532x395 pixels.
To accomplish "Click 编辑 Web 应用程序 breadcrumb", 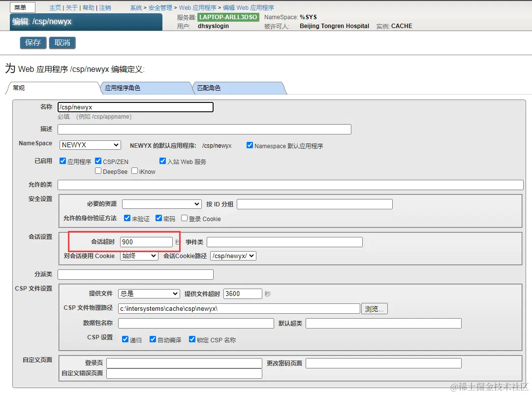I will (249, 8).
